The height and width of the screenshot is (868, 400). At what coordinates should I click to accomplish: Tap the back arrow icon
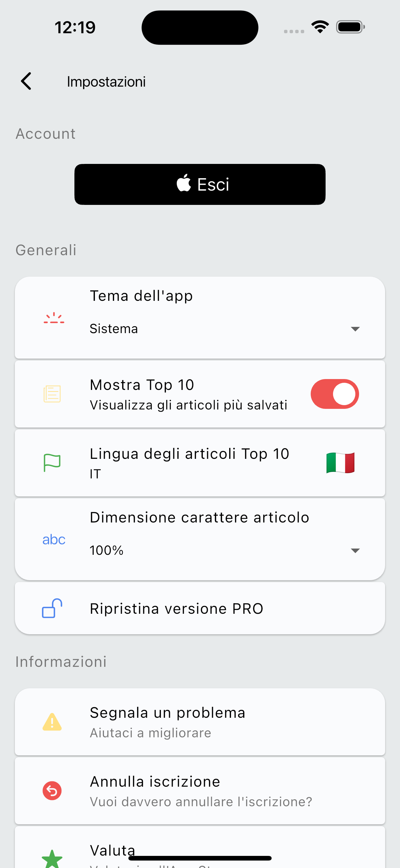(26, 81)
